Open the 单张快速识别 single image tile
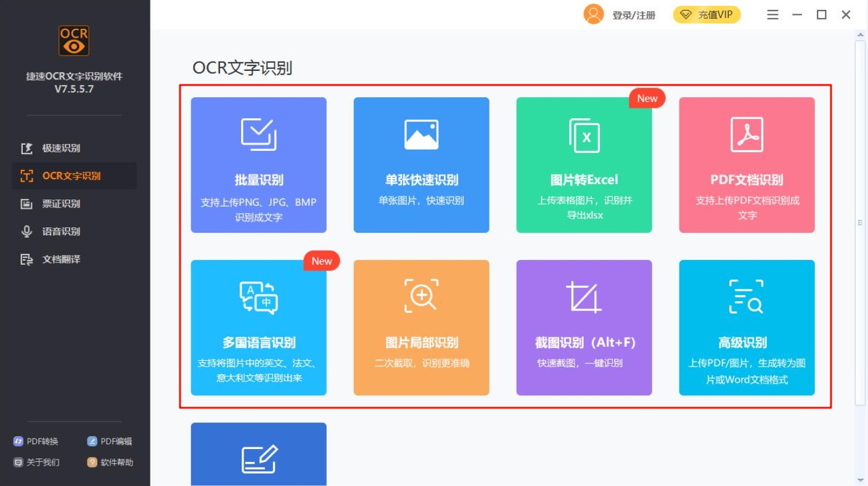Screen dimensions: 868x486 (x=421, y=165)
